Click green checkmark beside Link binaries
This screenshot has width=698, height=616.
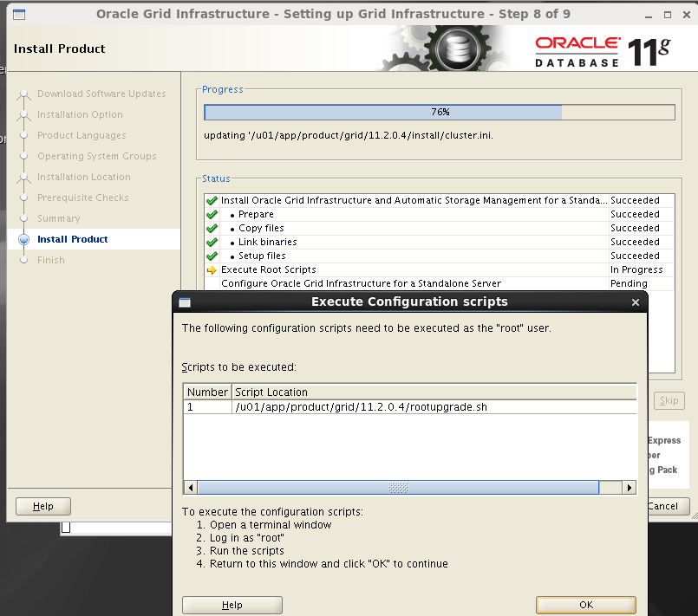(x=212, y=242)
